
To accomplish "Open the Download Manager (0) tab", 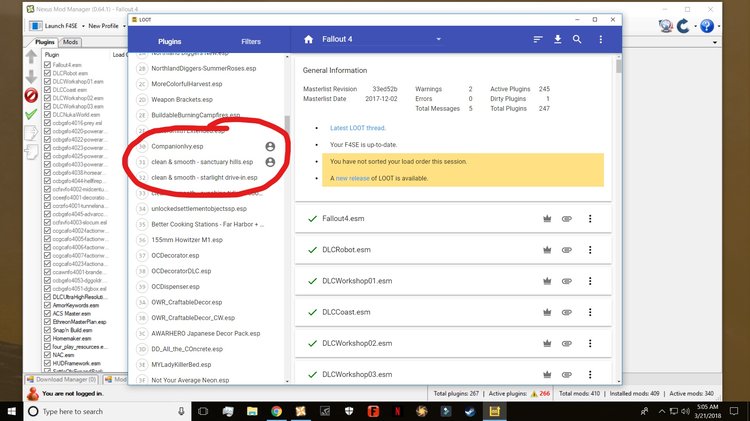I will [x=62, y=379].
